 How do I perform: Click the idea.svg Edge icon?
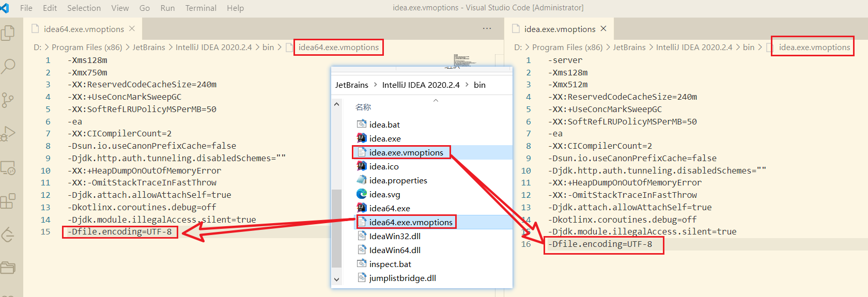pyautogui.click(x=362, y=194)
